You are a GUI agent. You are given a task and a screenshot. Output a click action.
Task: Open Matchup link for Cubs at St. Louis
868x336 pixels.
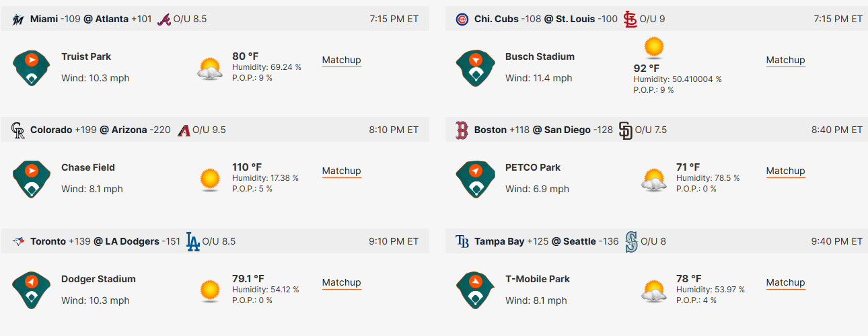click(786, 60)
